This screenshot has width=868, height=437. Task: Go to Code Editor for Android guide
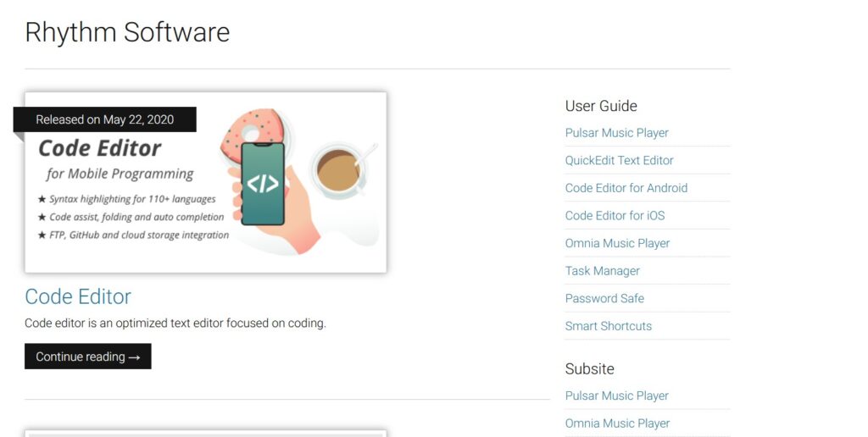pyautogui.click(x=626, y=188)
